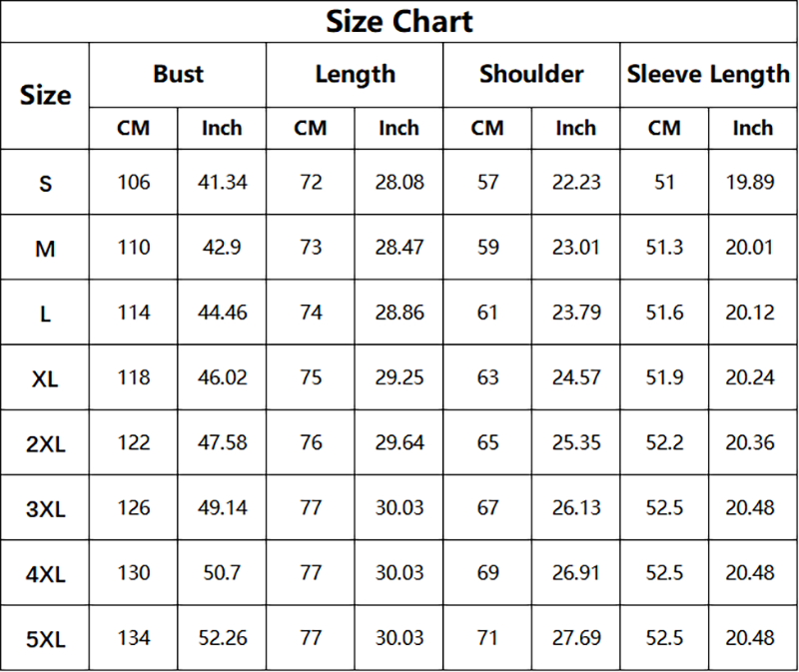Select the 134 bust CM cell

point(134,637)
